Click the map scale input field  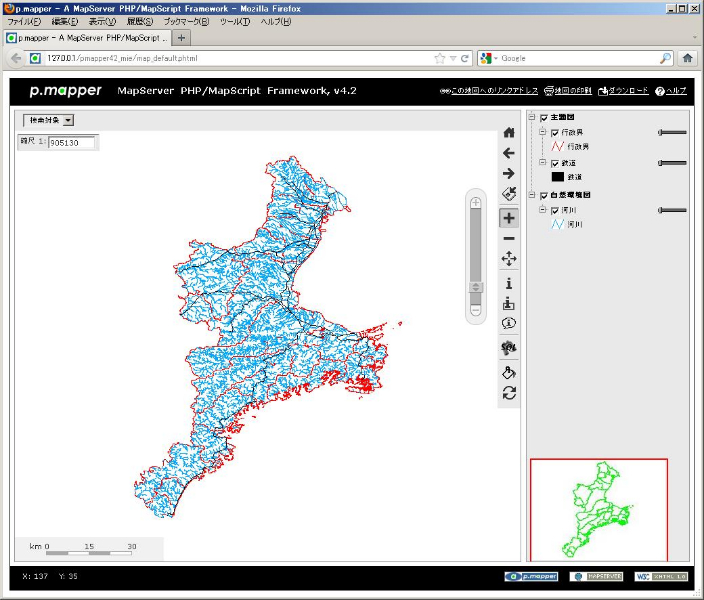[x=71, y=142]
